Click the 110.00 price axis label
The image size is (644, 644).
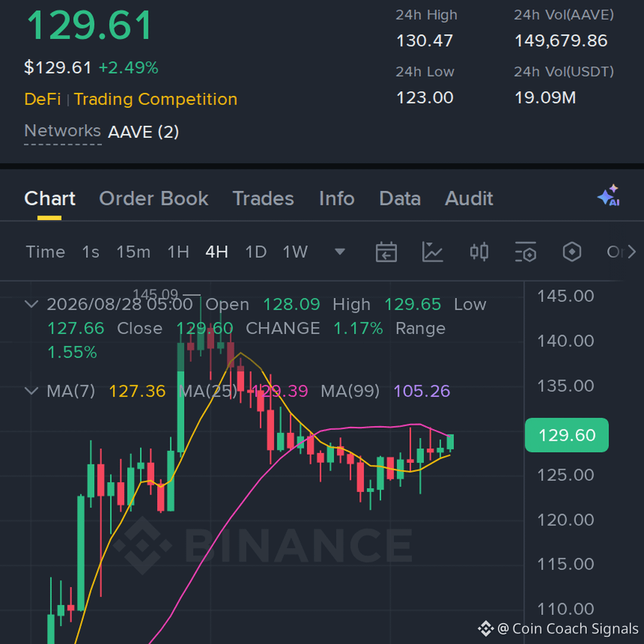565,609
